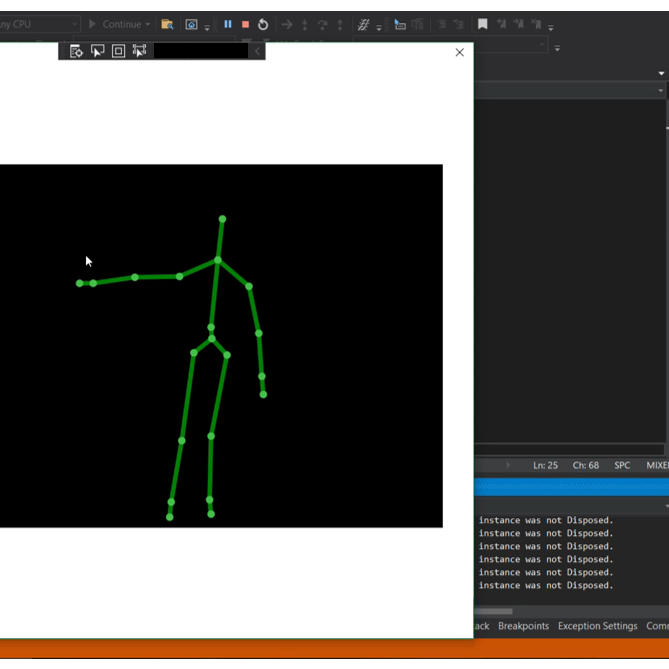The height and width of the screenshot is (669, 669).
Task: Pause debugging with the Break All button
Action: coord(228,24)
